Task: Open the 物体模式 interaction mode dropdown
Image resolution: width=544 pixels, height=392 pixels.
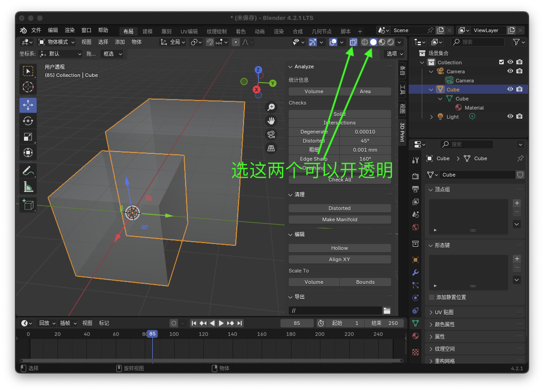Action: point(56,42)
